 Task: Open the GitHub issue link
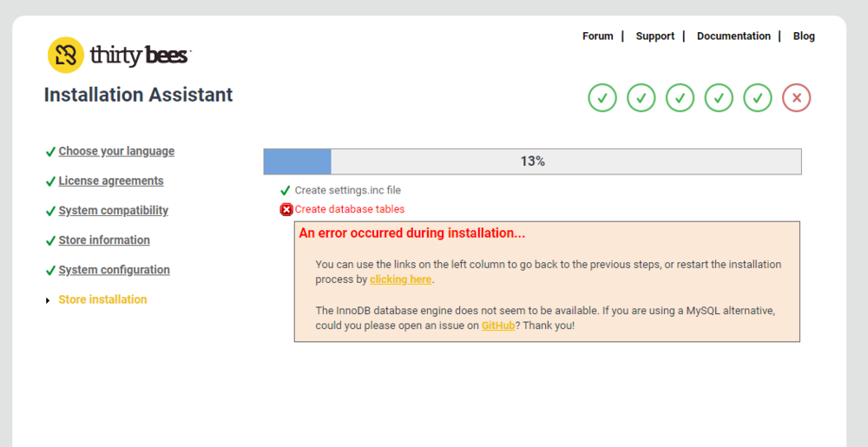tap(498, 325)
